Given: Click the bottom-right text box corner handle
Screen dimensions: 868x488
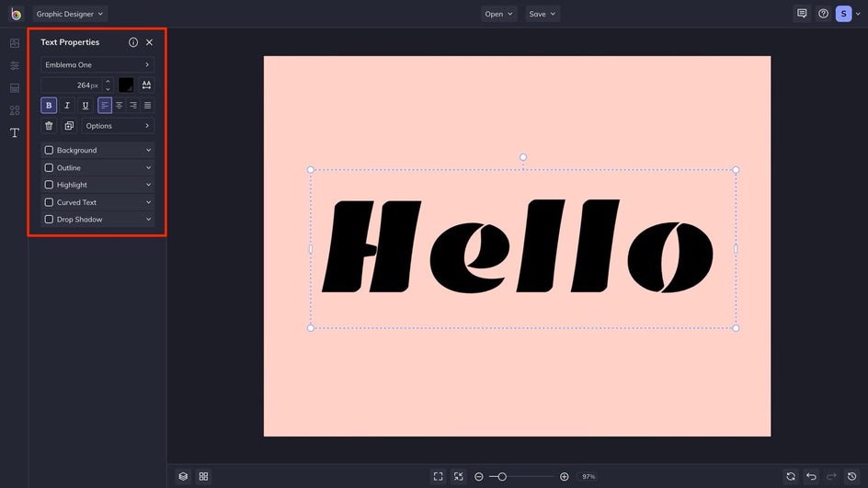Looking at the screenshot, I should click(x=736, y=328).
